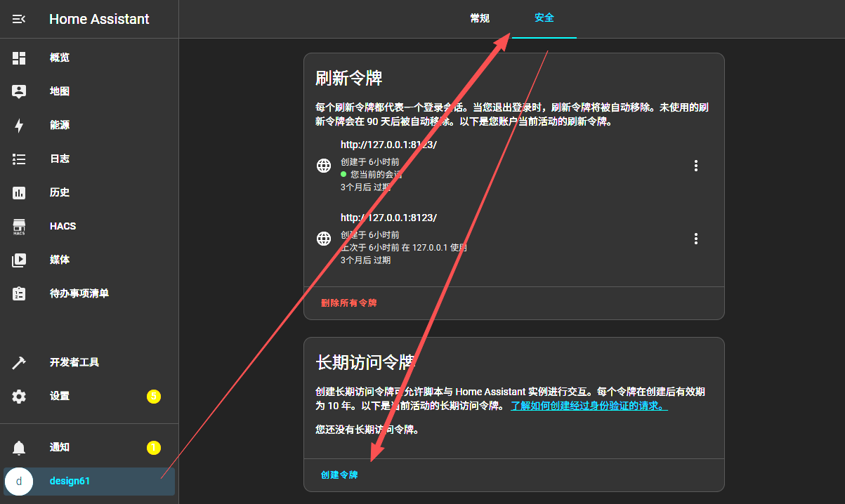
Task: Open the 历史 (History) panel icon
Action: 18,192
